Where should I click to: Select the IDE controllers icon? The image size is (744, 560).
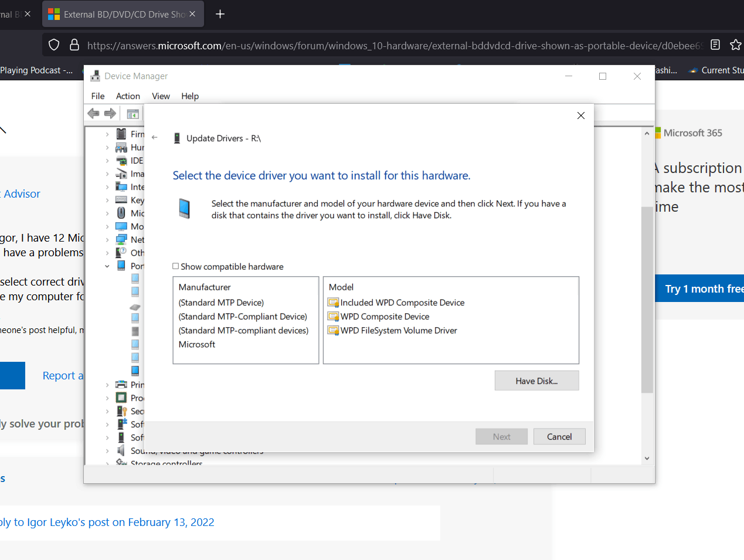click(x=121, y=161)
